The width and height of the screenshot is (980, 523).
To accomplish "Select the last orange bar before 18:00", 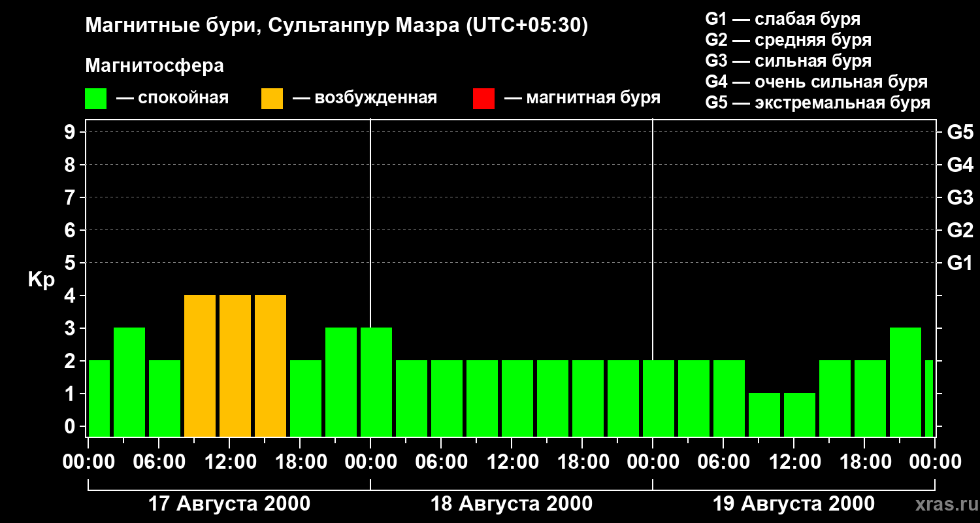I will click(x=270, y=365).
